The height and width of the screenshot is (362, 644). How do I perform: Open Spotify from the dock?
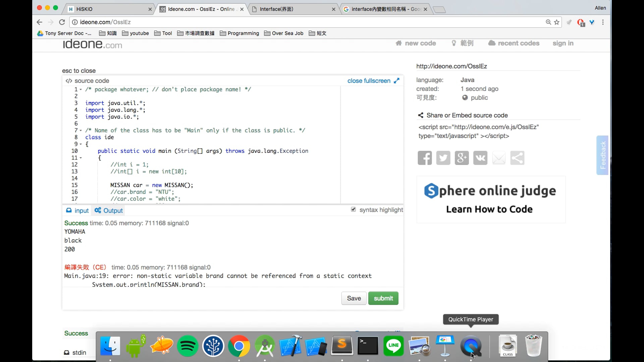click(187, 346)
